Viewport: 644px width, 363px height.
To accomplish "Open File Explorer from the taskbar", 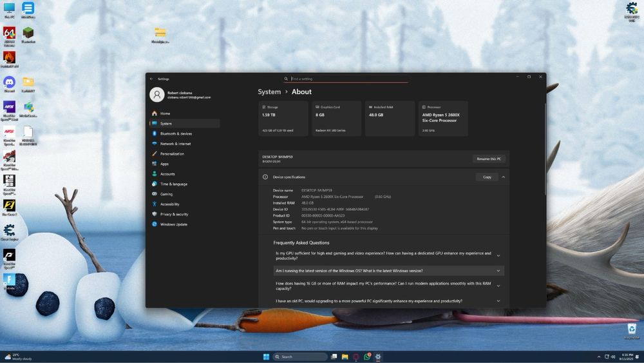I will (345, 357).
